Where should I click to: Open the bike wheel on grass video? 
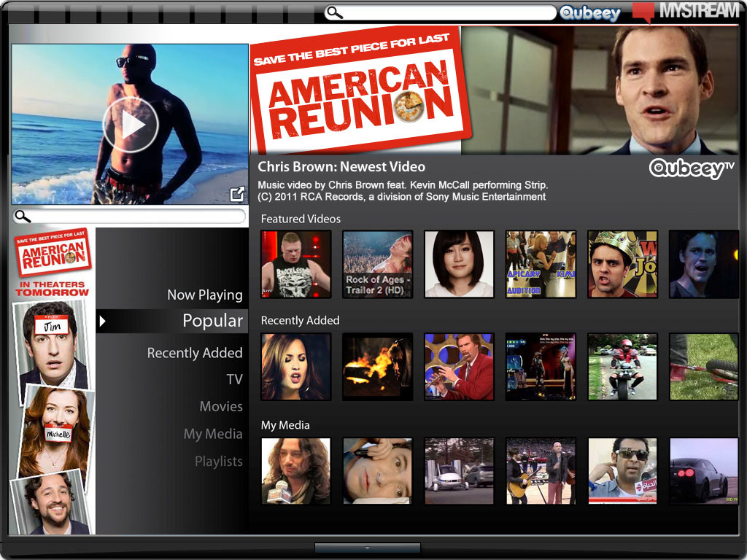coord(704,366)
